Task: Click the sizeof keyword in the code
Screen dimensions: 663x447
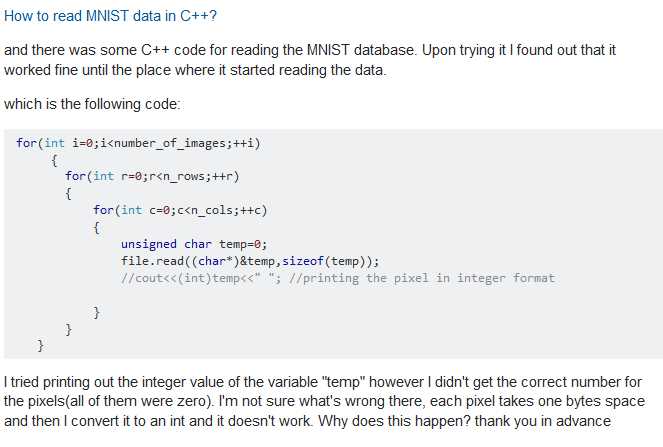Action: [x=303, y=261]
